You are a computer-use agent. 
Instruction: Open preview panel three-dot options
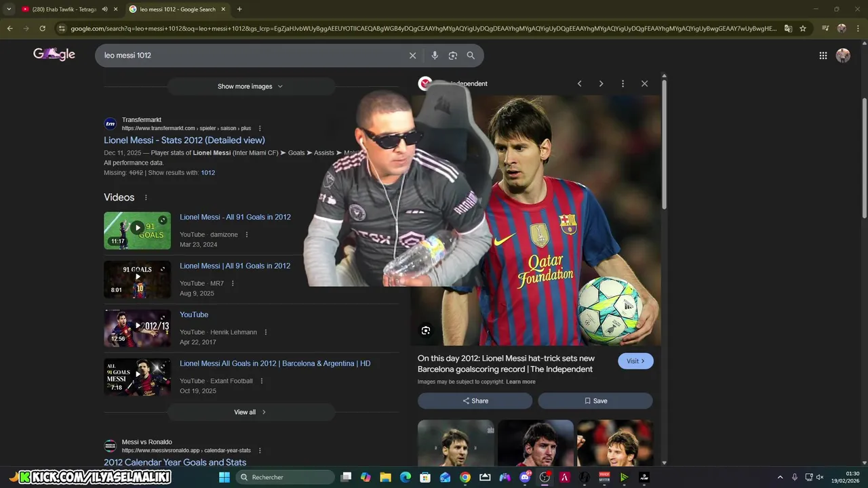pyautogui.click(x=623, y=83)
